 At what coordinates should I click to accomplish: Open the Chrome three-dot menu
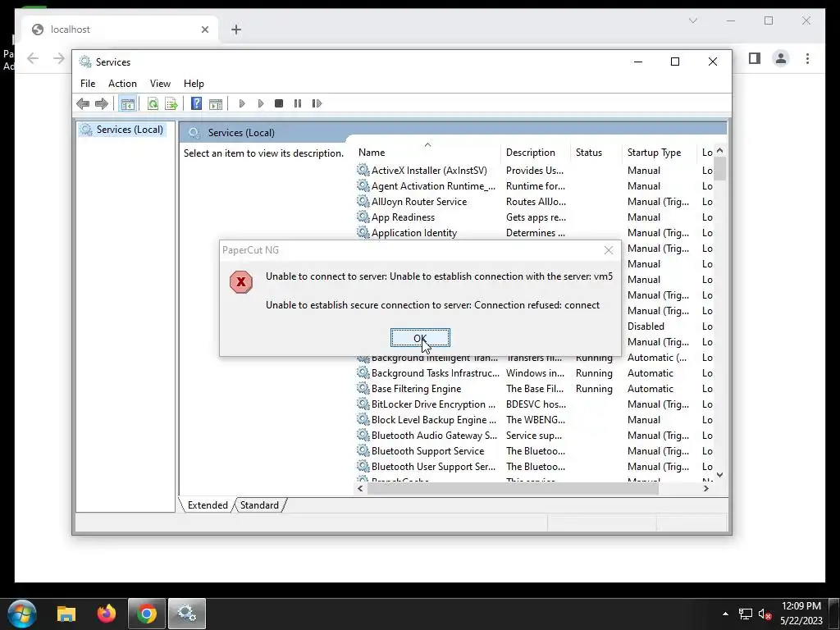[807, 58]
